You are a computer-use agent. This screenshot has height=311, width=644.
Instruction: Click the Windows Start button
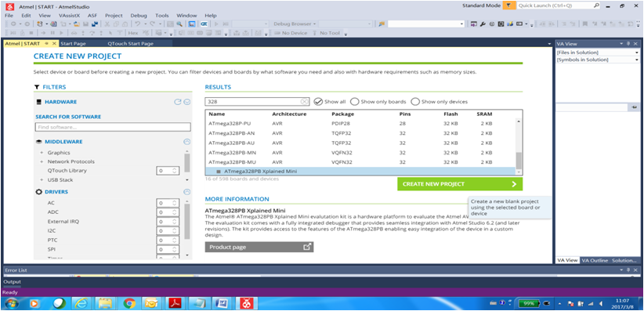[11, 304]
